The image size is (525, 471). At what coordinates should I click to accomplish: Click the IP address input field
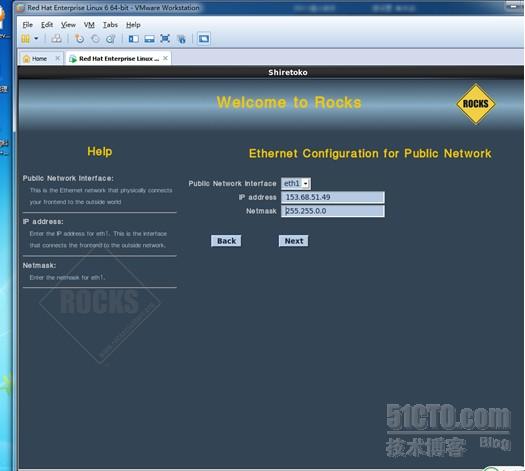click(x=333, y=197)
